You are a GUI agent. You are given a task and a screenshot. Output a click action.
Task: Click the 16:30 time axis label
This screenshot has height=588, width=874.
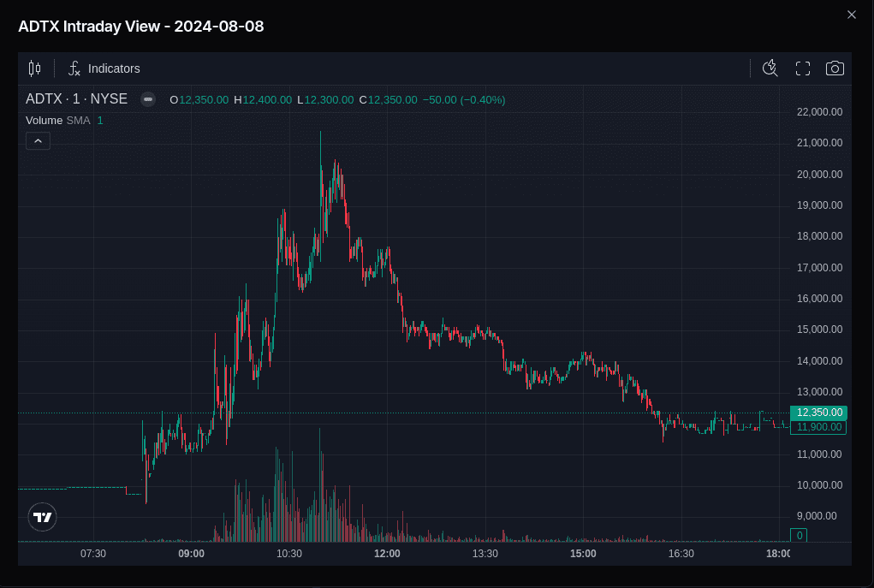[681, 554]
